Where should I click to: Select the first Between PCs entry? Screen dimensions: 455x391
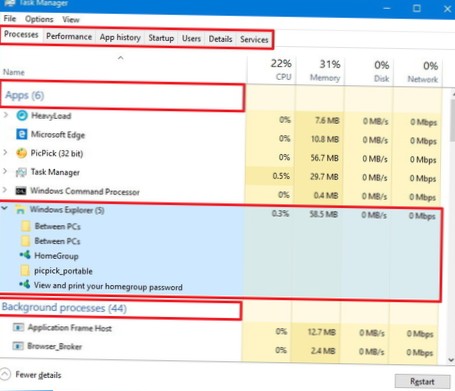pyautogui.click(x=57, y=226)
